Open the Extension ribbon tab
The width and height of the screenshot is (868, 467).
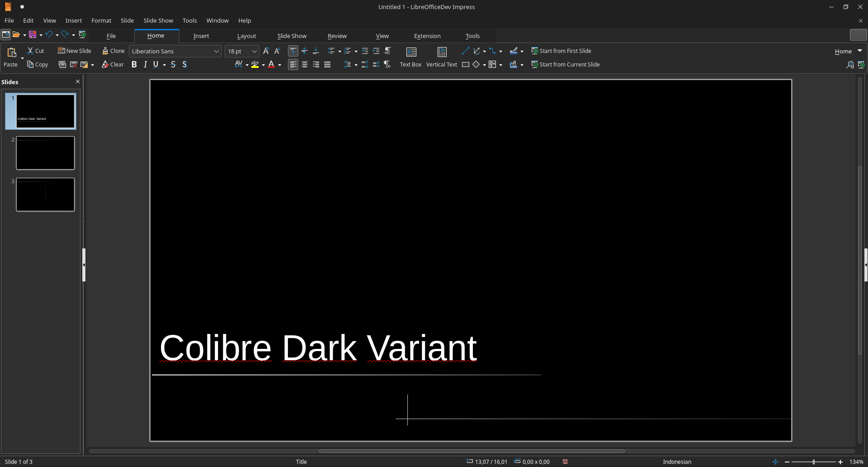click(427, 36)
